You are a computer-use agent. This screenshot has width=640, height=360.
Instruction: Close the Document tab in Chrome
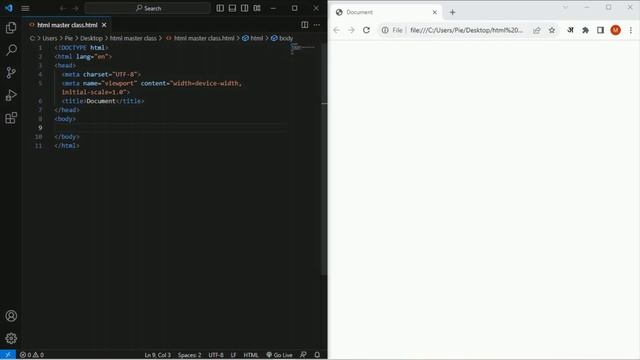[x=435, y=12]
